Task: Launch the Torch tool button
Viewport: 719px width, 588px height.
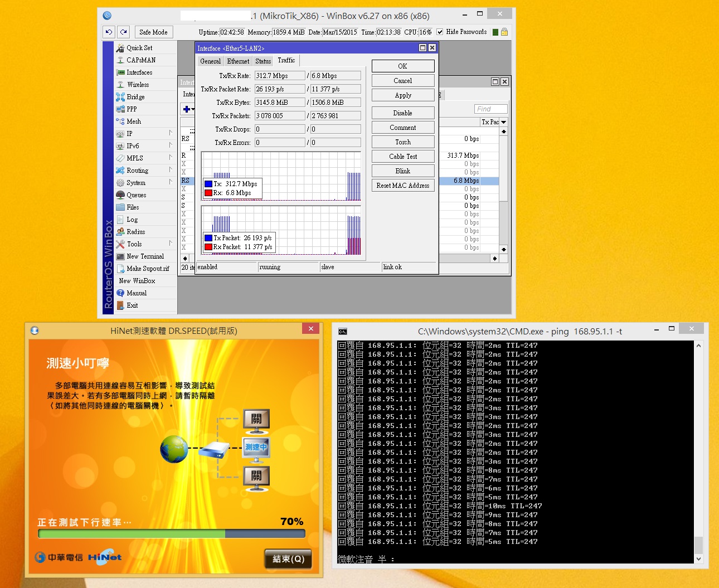Action: pos(403,142)
